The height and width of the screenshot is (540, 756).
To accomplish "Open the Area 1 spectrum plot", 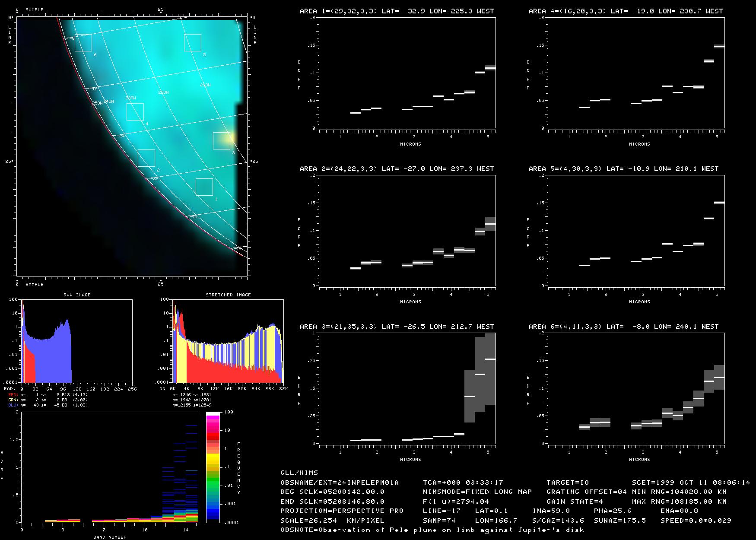I will pos(407,73).
